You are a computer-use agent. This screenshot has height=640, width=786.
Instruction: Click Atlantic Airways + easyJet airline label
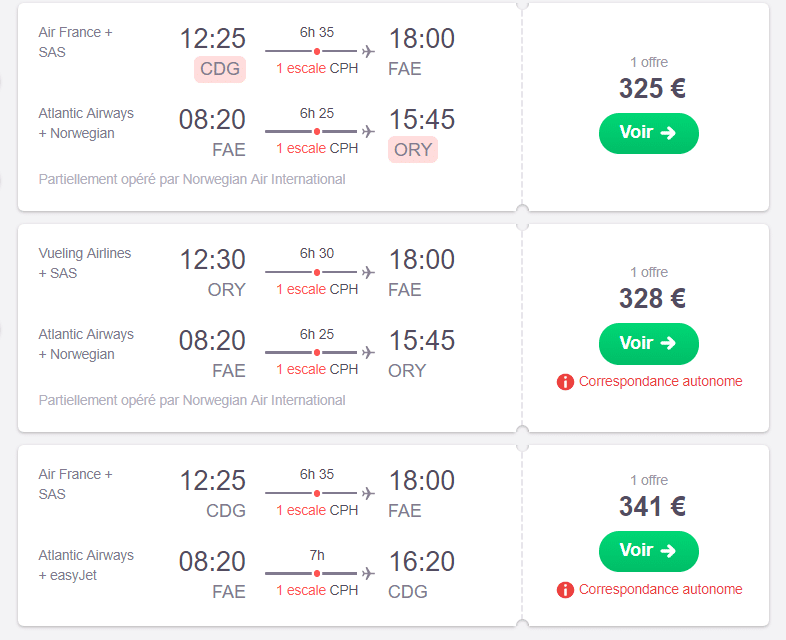(86, 565)
